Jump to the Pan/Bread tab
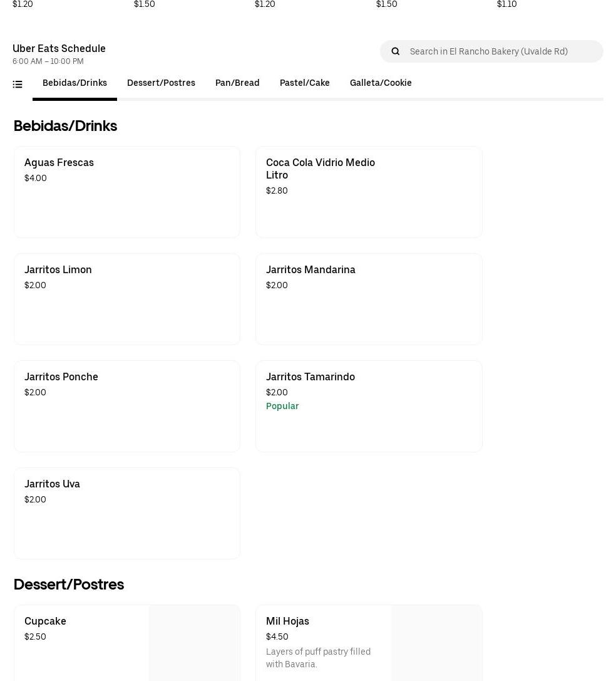The image size is (616, 681). click(237, 83)
